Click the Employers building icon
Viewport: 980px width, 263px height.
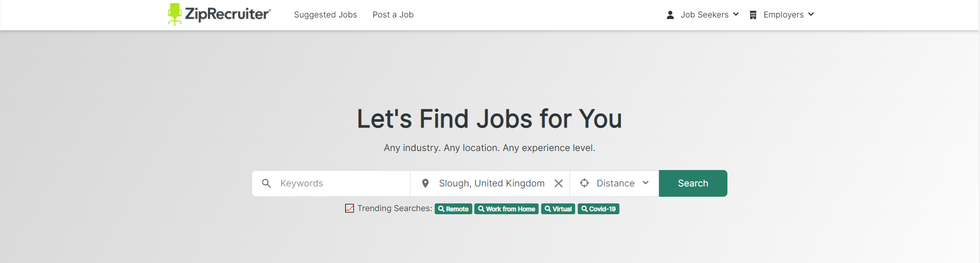(753, 15)
